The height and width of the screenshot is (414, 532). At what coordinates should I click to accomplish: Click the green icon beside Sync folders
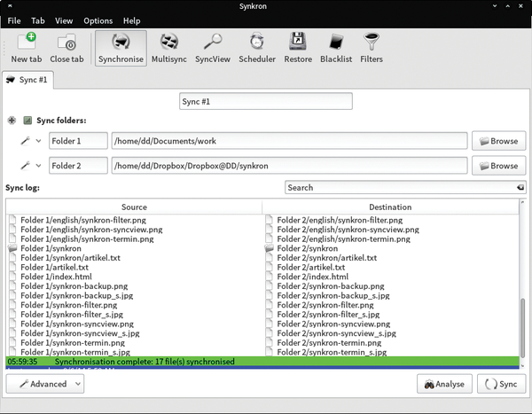pyautogui.click(x=27, y=121)
